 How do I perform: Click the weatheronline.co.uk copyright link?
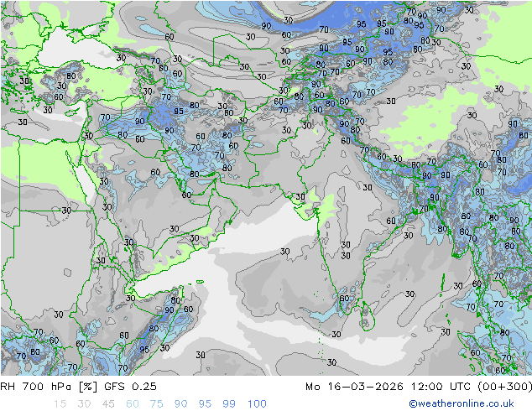point(461,403)
